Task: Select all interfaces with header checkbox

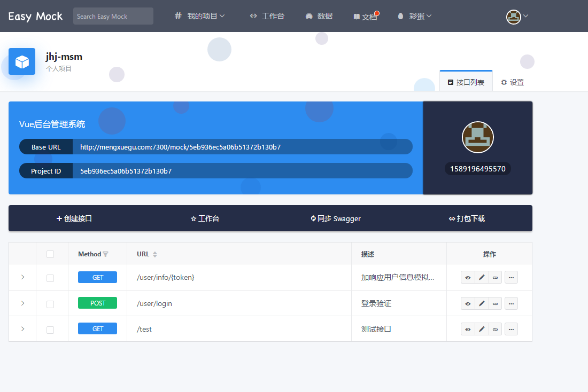Action: pos(50,254)
